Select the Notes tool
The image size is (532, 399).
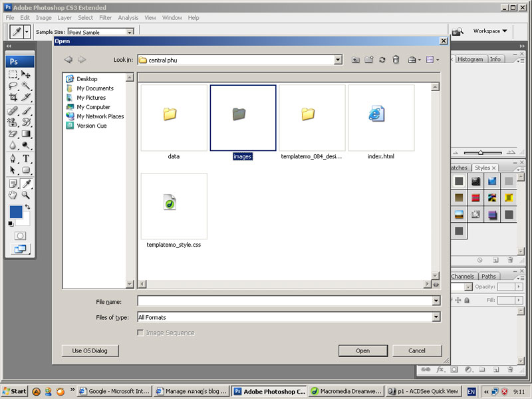click(13, 184)
